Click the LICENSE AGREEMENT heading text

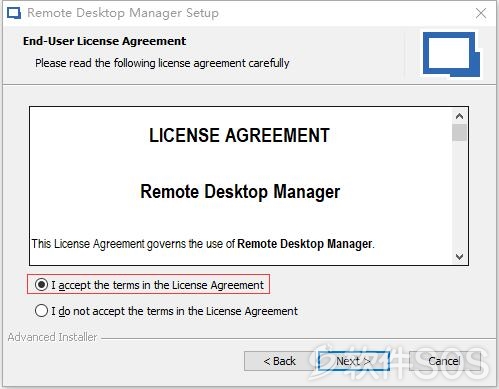(x=239, y=135)
